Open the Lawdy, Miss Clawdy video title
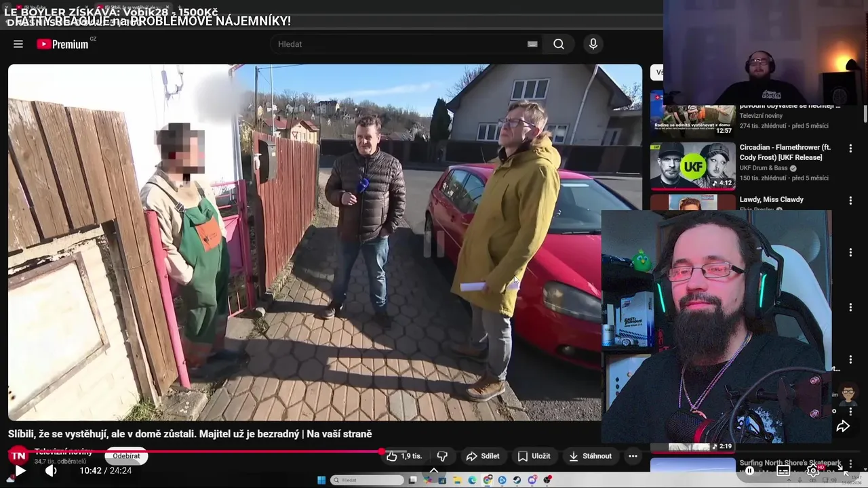Viewport: 868px width, 488px height. (771, 199)
